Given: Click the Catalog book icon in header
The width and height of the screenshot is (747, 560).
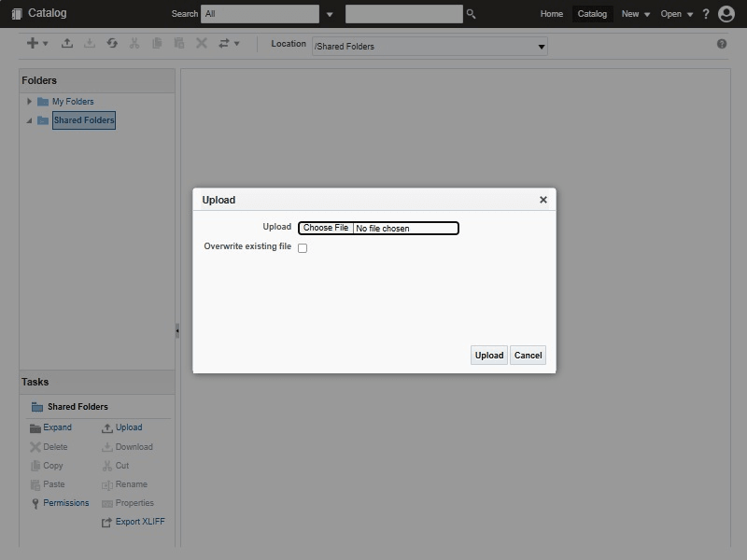Looking at the screenshot, I should pyautogui.click(x=17, y=14).
